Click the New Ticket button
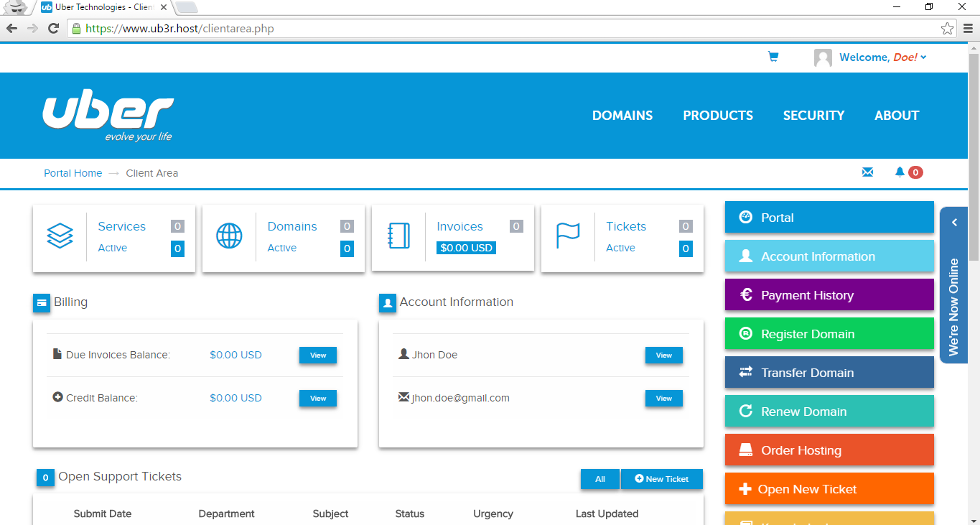Screen dimensions: 980x525 (x=661, y=479)
